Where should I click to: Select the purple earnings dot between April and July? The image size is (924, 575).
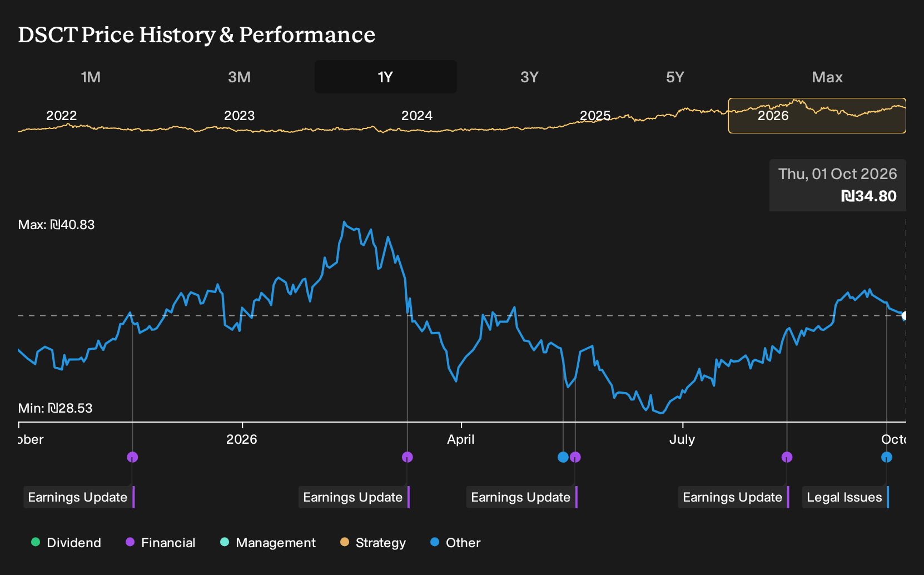click(575, 457)
